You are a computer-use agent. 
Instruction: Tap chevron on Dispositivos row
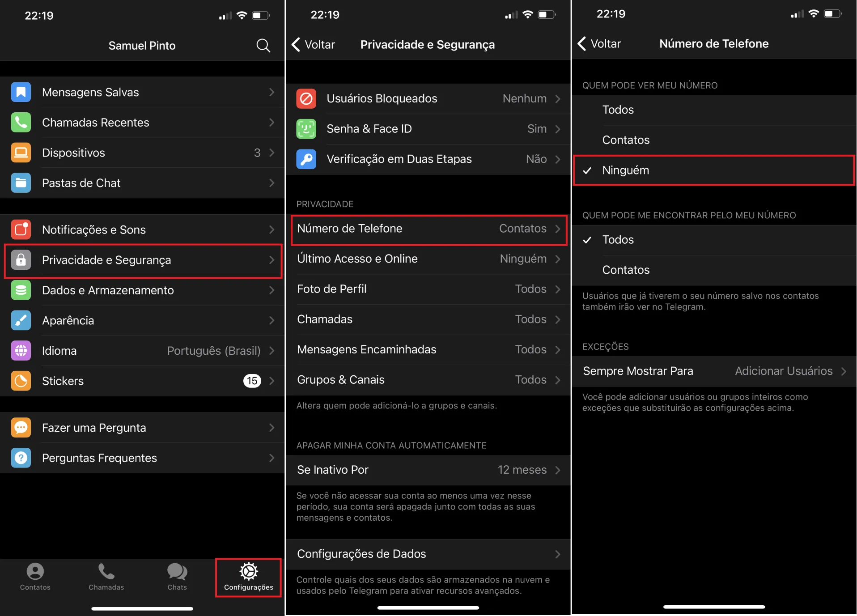click(x=272, y=153)
